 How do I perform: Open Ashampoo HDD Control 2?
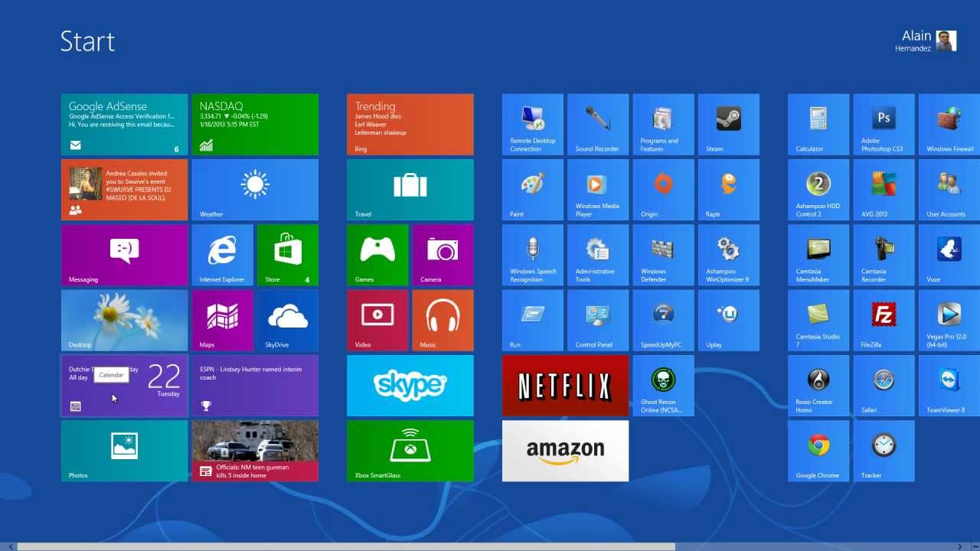tap(818, 190)
